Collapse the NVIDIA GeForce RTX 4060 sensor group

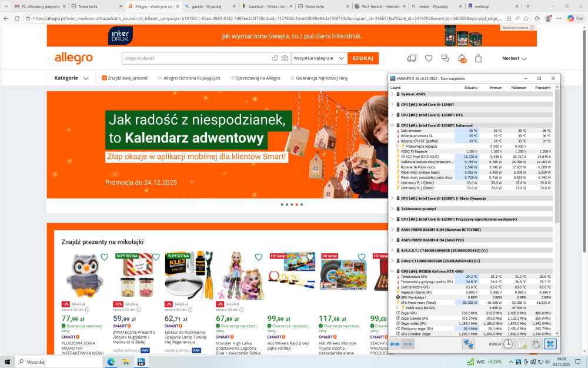[x=391, y=271]
